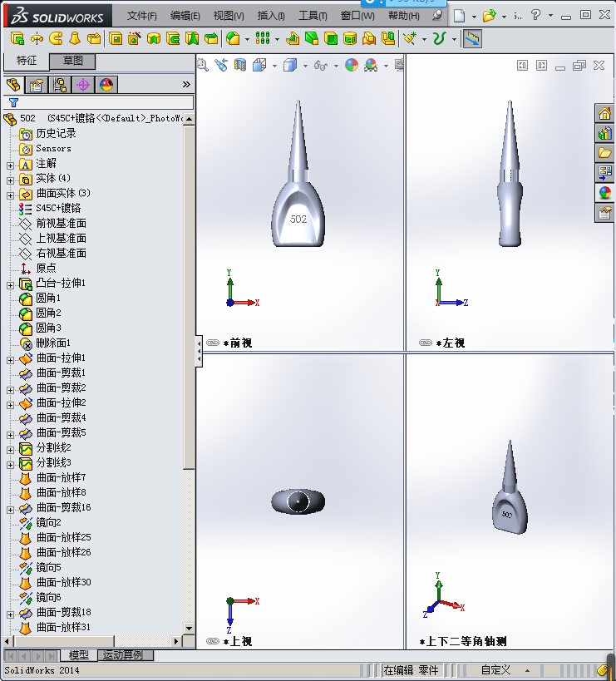The image size is (616, 681).
Task: Open the 插入(I) menu
Action: (x=271, y=16)
